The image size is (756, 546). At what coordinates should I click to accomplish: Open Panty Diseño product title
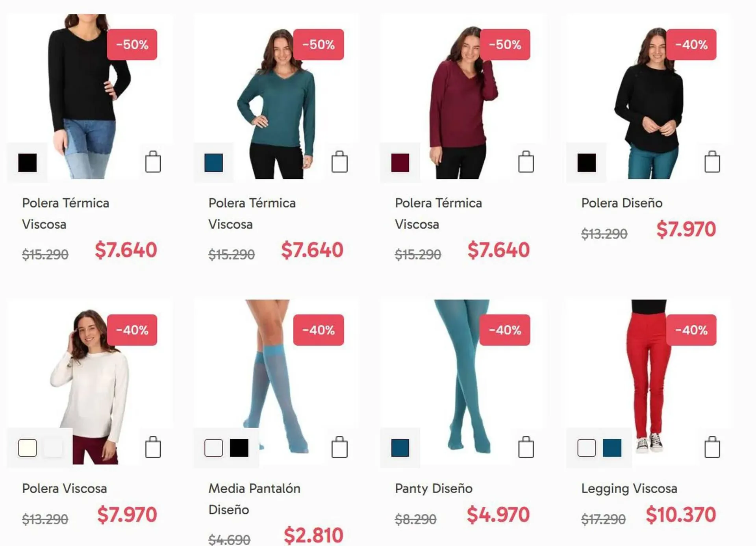point(434,489)
